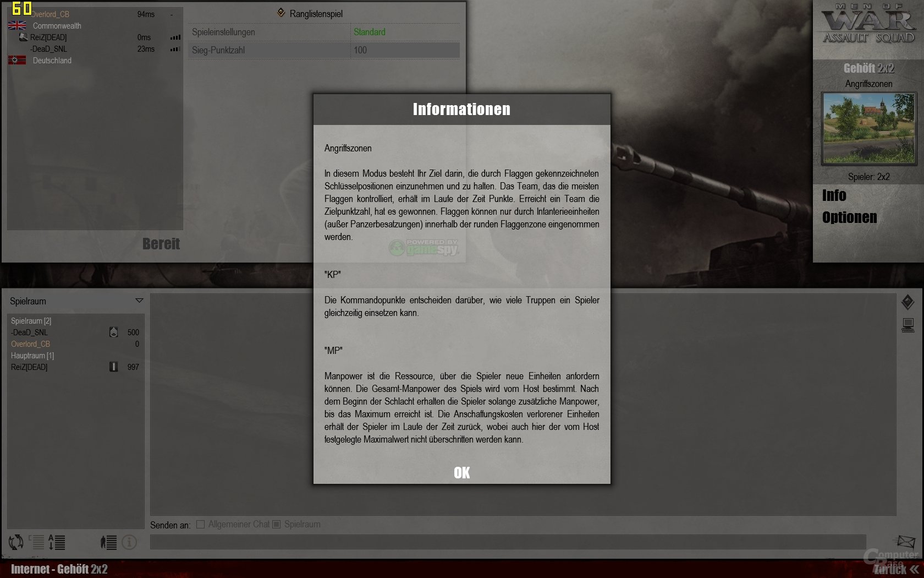Click the Zurück double arrow icon
The image size is (924, 578).
(914, 569)
